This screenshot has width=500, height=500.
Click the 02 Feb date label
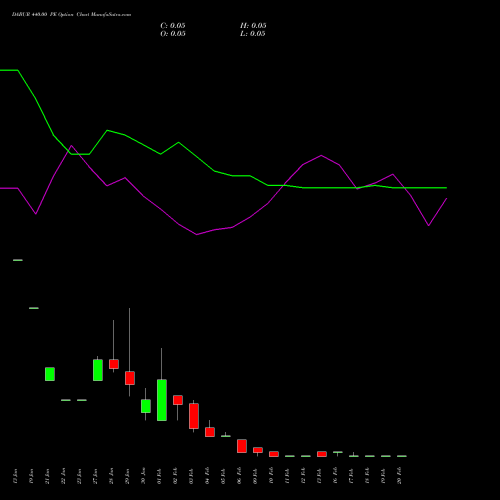[x=176, y=476]
